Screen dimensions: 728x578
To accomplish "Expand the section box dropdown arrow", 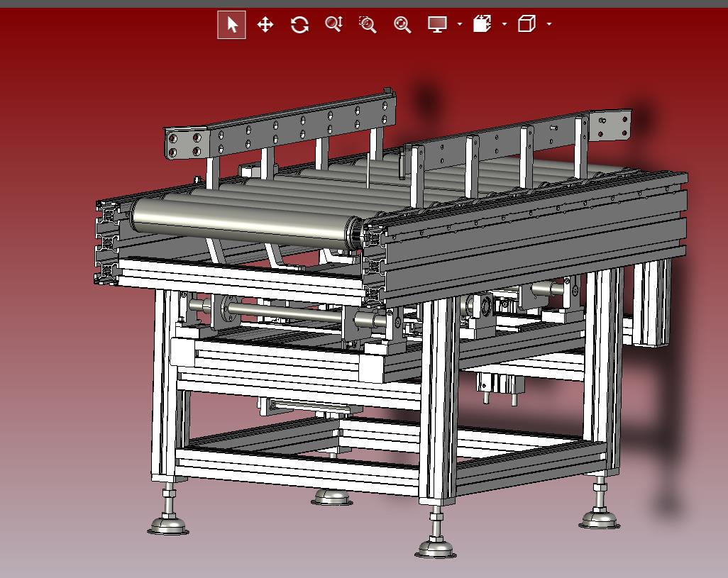I will (x=504, y=24).
